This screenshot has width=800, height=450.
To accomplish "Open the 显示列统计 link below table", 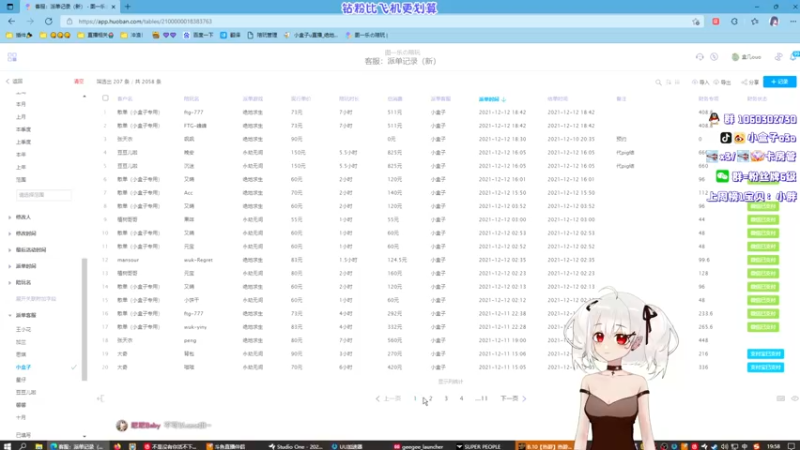I will [x=451, y=382].
